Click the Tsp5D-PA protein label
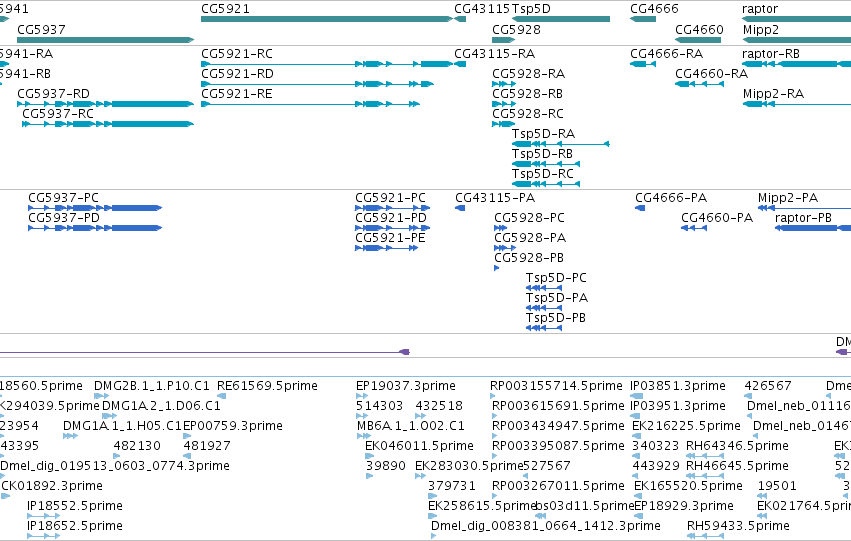This screenshot has width=851, height=541. coord(557,298)
